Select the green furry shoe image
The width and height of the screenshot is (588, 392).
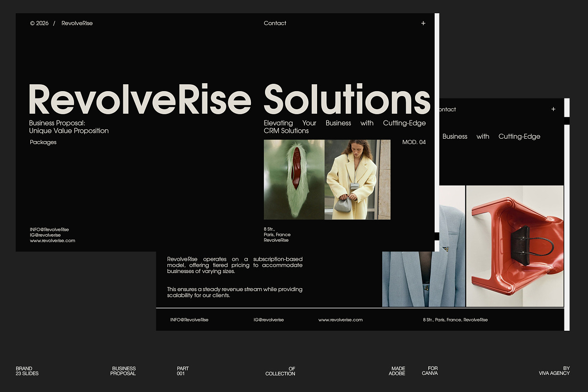tap(294, 179)
